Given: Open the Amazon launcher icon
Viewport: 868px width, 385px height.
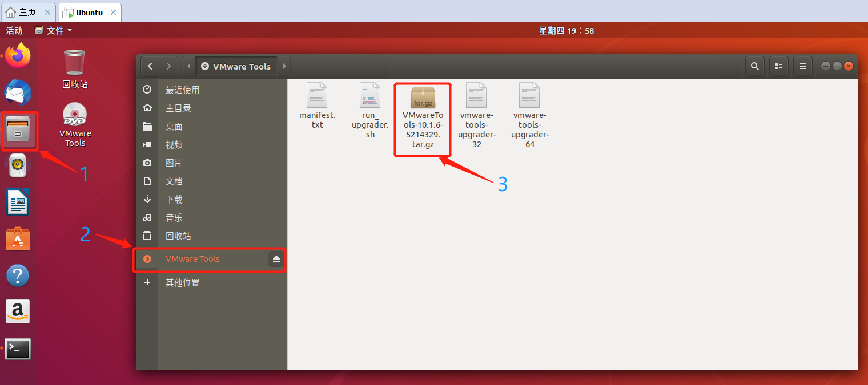Looking at the screenshot, I should [x=18, y=311].
